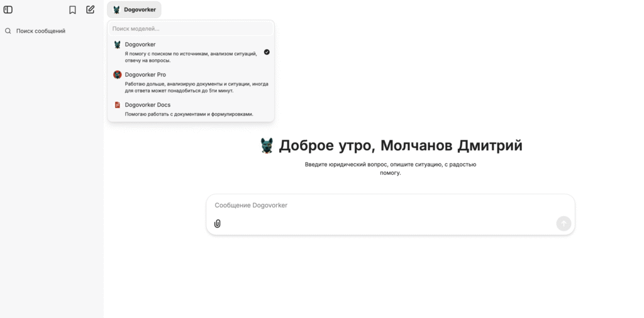Click the checkmark next to Dogovorker model

tap(267, 52)
